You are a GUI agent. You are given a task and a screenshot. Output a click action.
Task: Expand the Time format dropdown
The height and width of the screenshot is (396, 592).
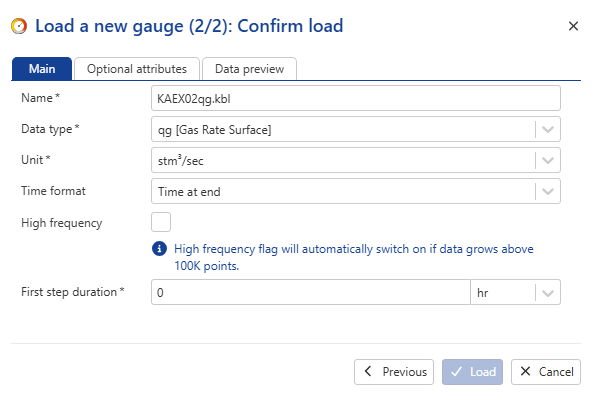[x=356, y=191]
